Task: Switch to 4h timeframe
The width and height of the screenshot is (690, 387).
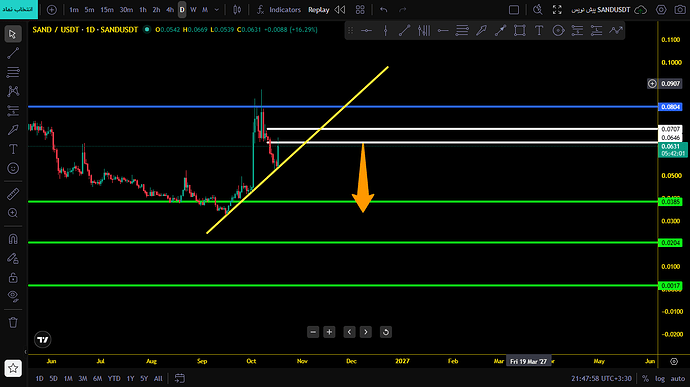Action: tap(170, 10)
